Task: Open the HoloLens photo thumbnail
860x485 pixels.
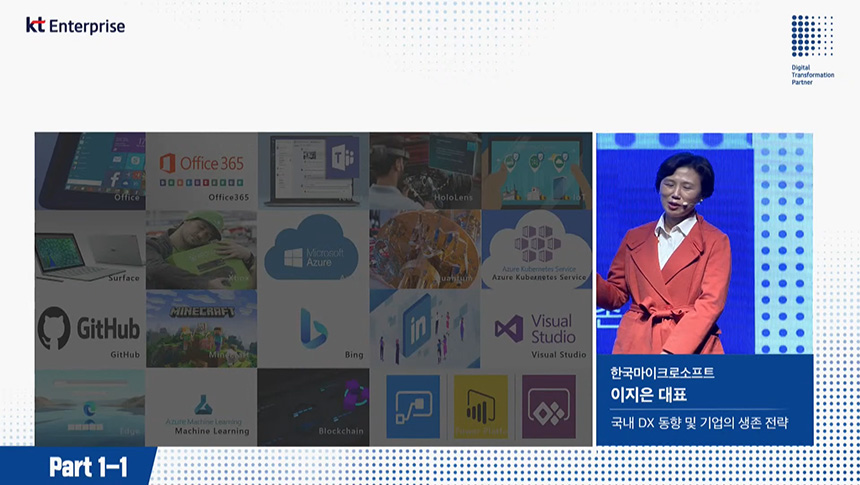Action: 425,171
